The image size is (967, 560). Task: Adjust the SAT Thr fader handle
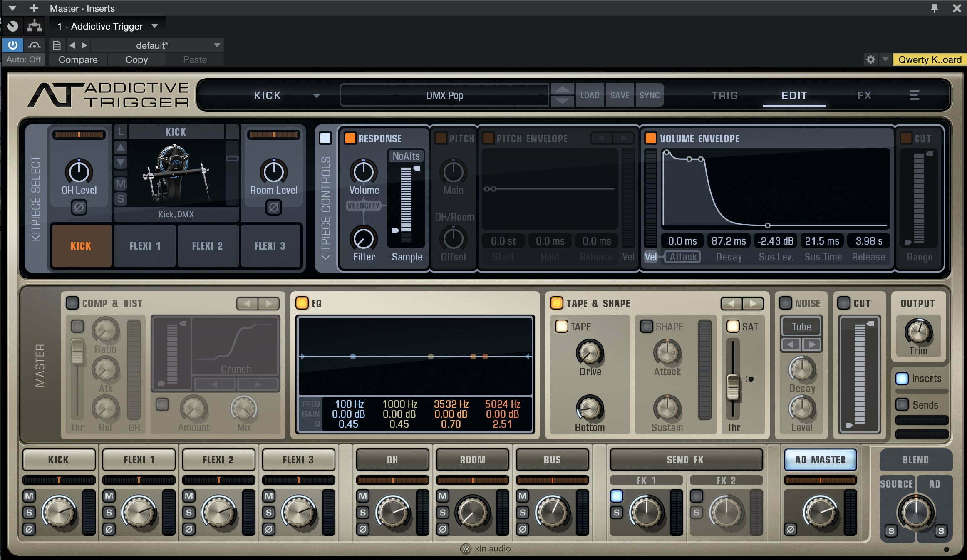733,387
